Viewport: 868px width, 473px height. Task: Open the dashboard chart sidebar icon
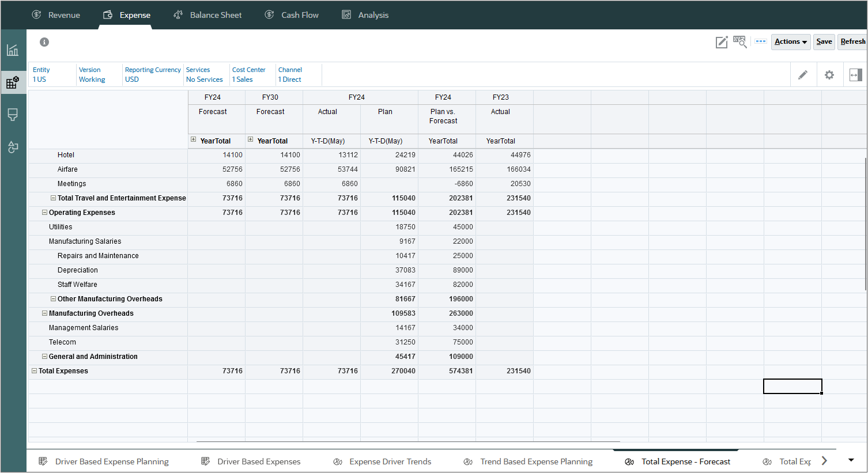point(13,50)
